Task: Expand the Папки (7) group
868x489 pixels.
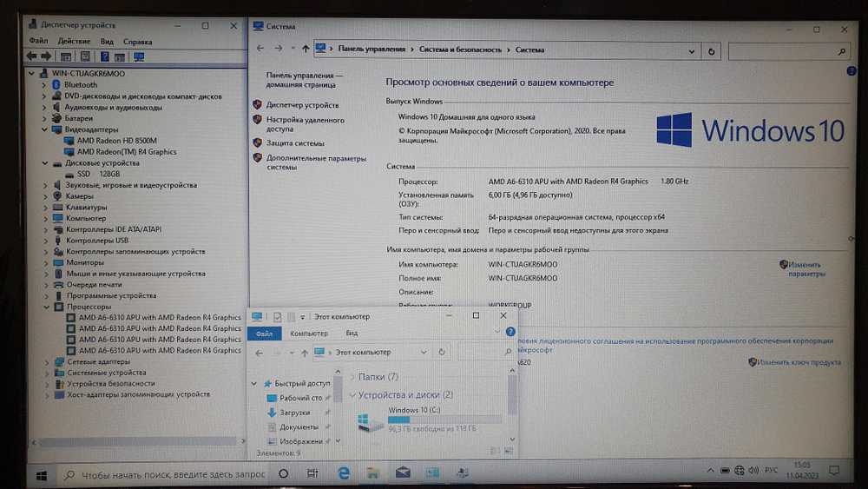Action: [x=352, y=377]
